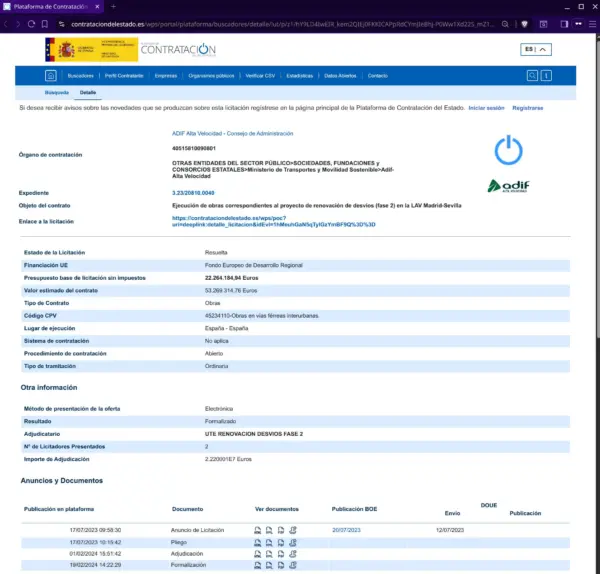
Task: Click the Contratación del Estado logo
Action: tap(178, 49)
